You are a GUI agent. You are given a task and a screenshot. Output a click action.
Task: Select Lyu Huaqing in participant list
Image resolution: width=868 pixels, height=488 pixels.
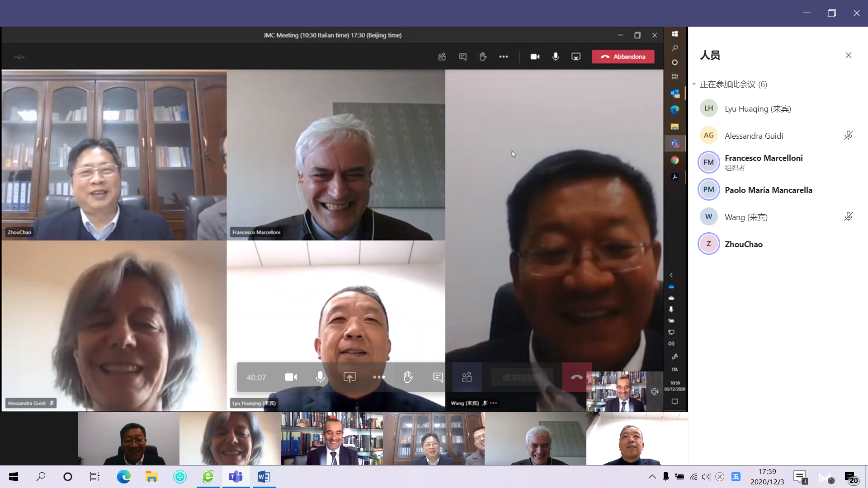778,108
